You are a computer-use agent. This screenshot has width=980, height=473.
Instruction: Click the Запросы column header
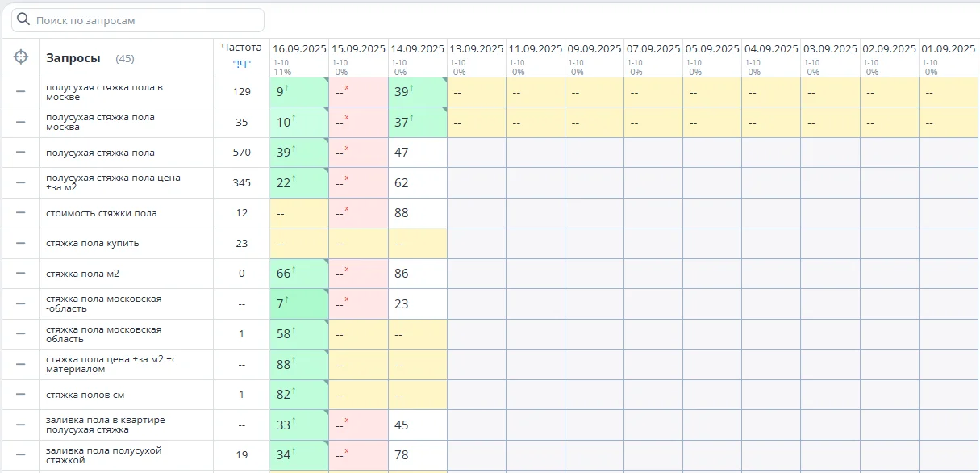tap(73, 58)
